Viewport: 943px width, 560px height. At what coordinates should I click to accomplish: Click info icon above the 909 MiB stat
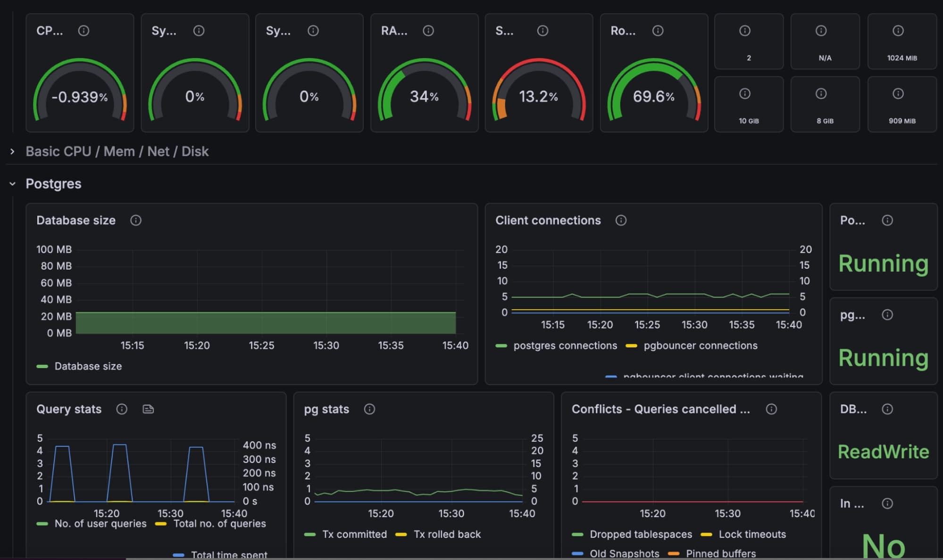click(898, 94)
